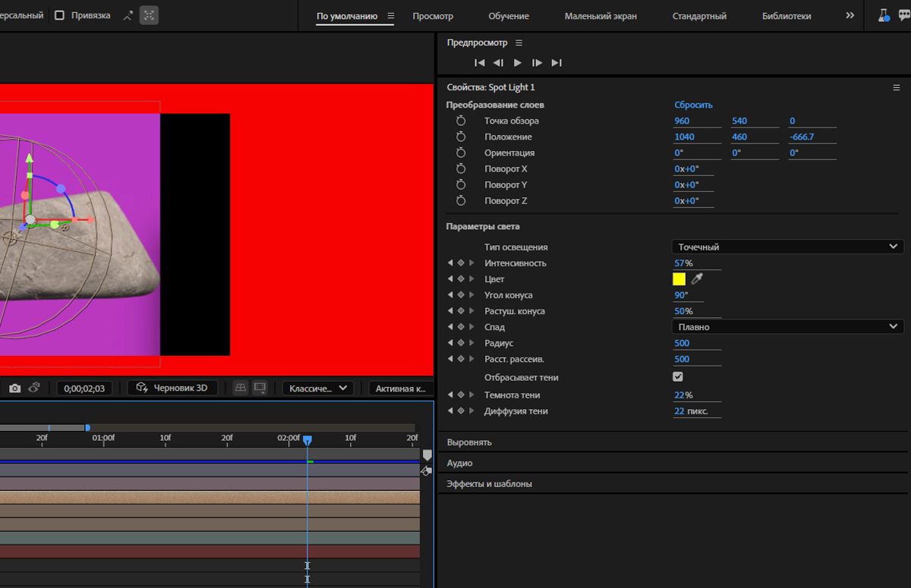This screenshot has width=911, height=588.
Task: Switch to the Библиотеки workspace tab
Action: coord(786,16)
